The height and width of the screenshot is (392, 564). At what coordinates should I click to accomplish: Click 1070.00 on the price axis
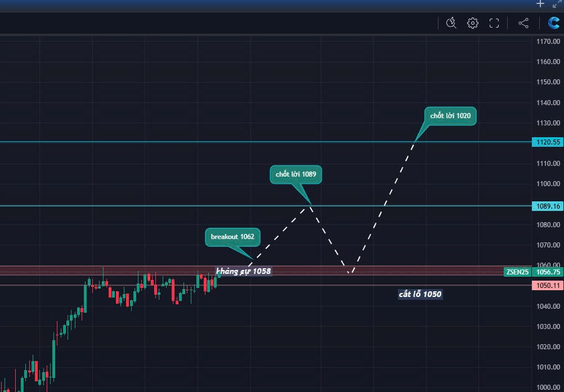[548, 245]
